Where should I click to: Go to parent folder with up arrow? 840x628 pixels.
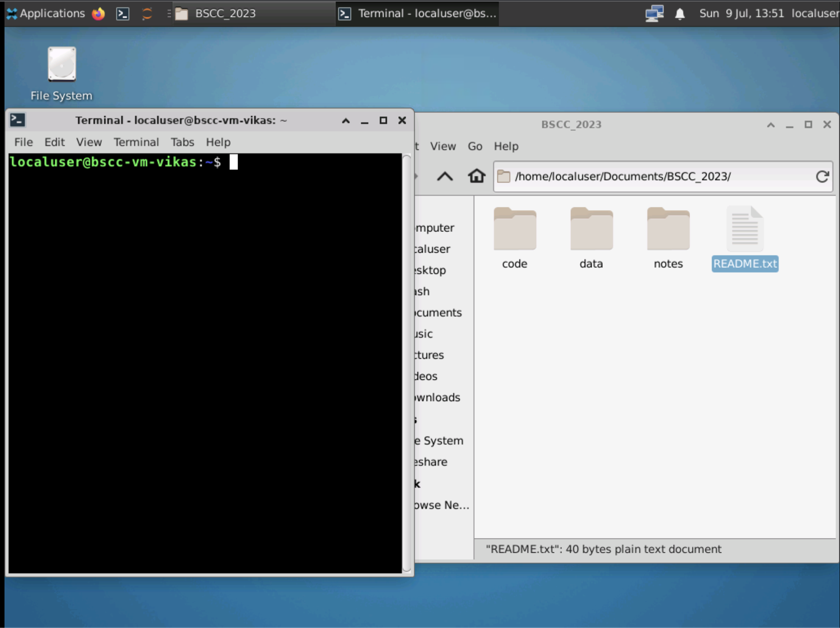[x=445, y=176]
